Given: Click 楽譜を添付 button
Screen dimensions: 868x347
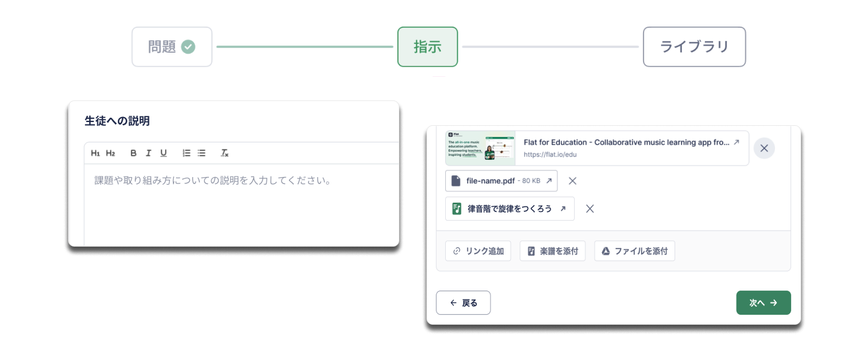Looking at the screenshot, I should click(x=552, y=251).
